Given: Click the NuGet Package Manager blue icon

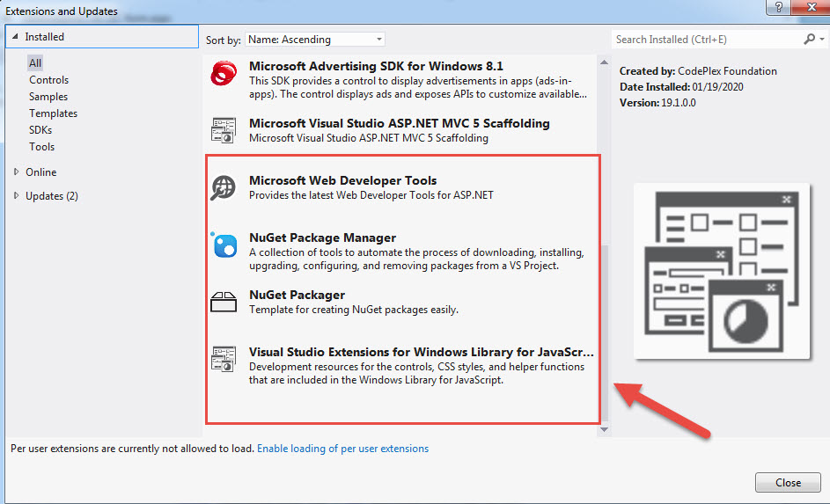Looking at the screenshot, I should tap(224, 245).
